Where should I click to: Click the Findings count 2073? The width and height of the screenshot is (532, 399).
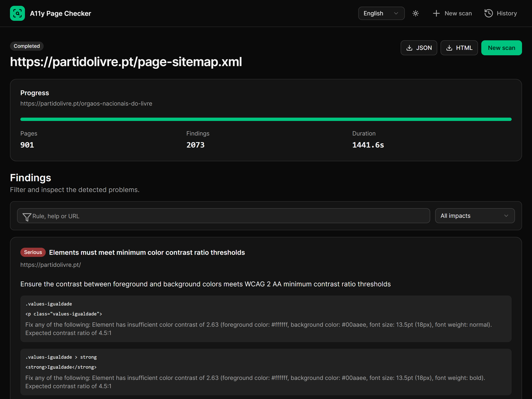196,145
